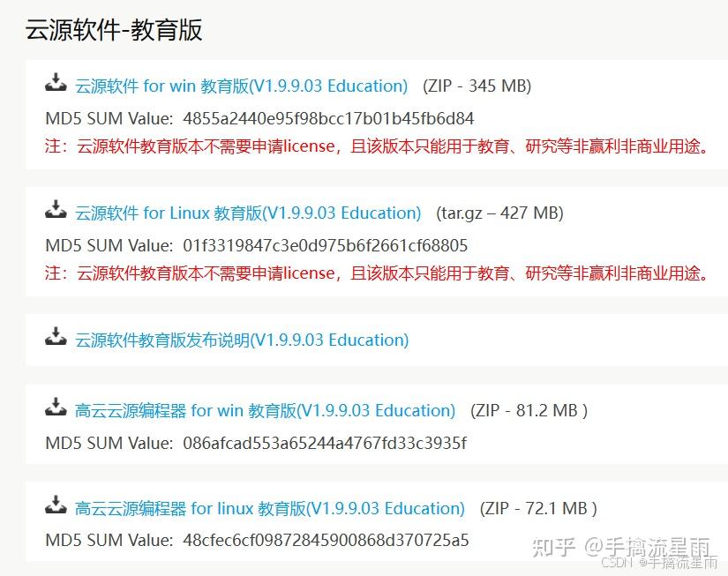
Task: Click download icon beside Linux education software
Action: tap(56, 209)
